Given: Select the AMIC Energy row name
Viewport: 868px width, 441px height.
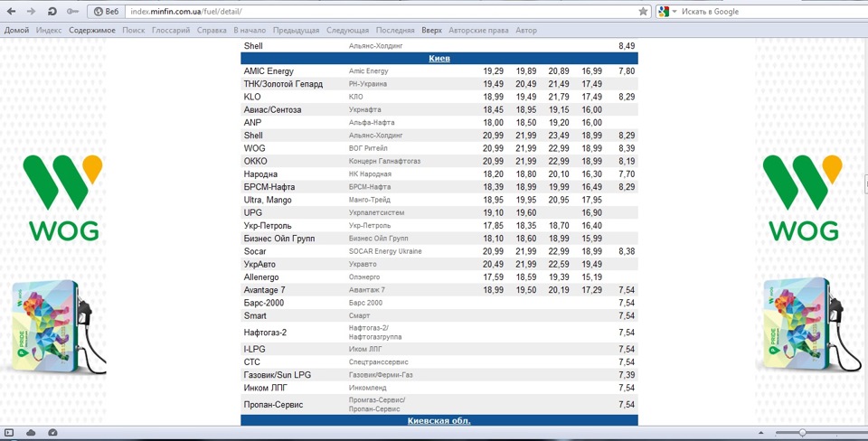Looking at the screenshot, I should pyautogui.click(x=269, y=71).
